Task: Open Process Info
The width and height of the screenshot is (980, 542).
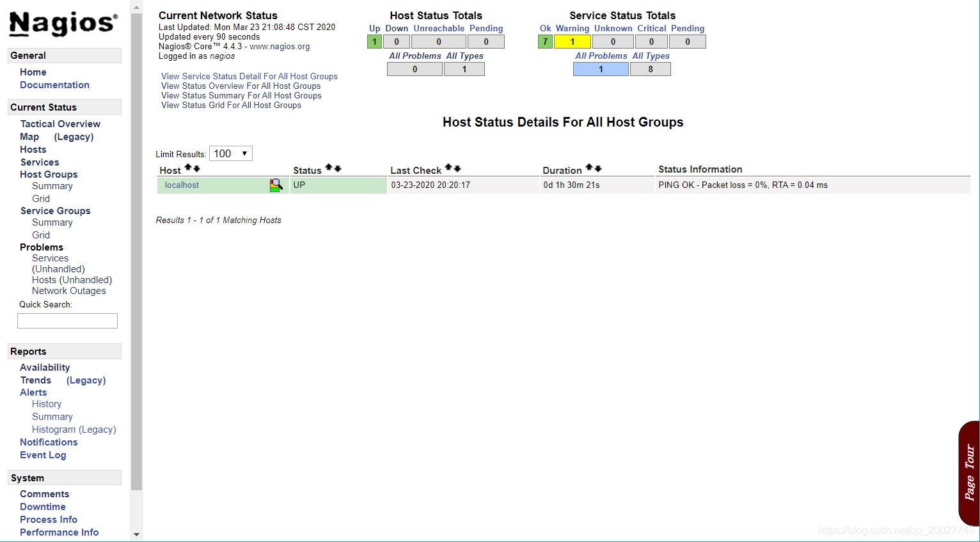Action: [49, 520]
